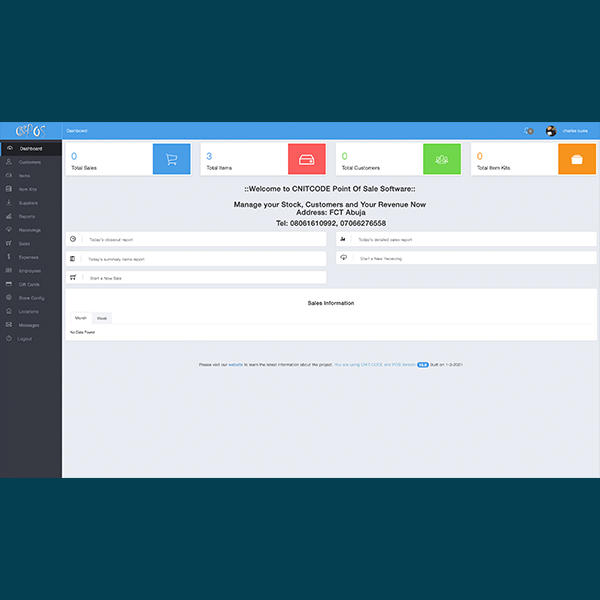The image size is (600, 600).
Task: Click the POS logo in top-left header
Action: tap(31, 131)
